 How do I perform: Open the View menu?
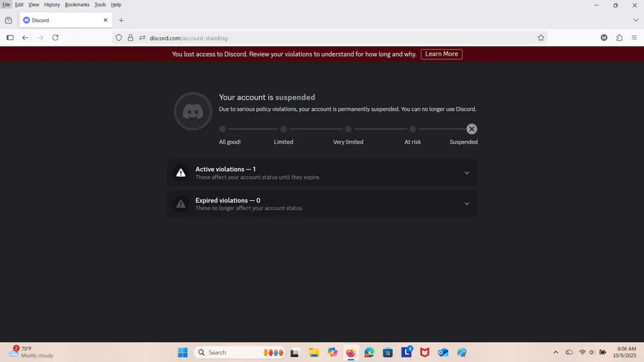pyautogui.click(x=34, y=4)
